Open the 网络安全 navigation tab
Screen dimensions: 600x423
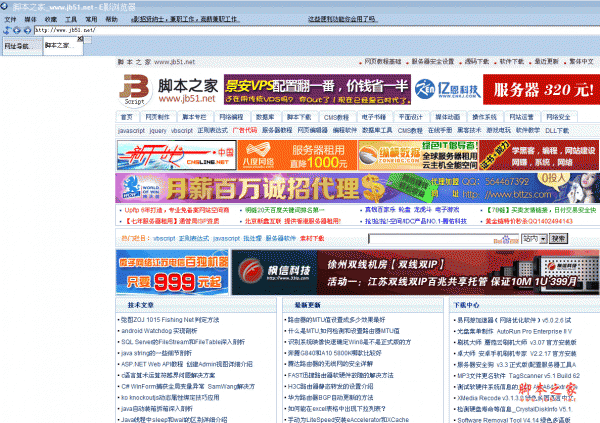coord(558,117)
